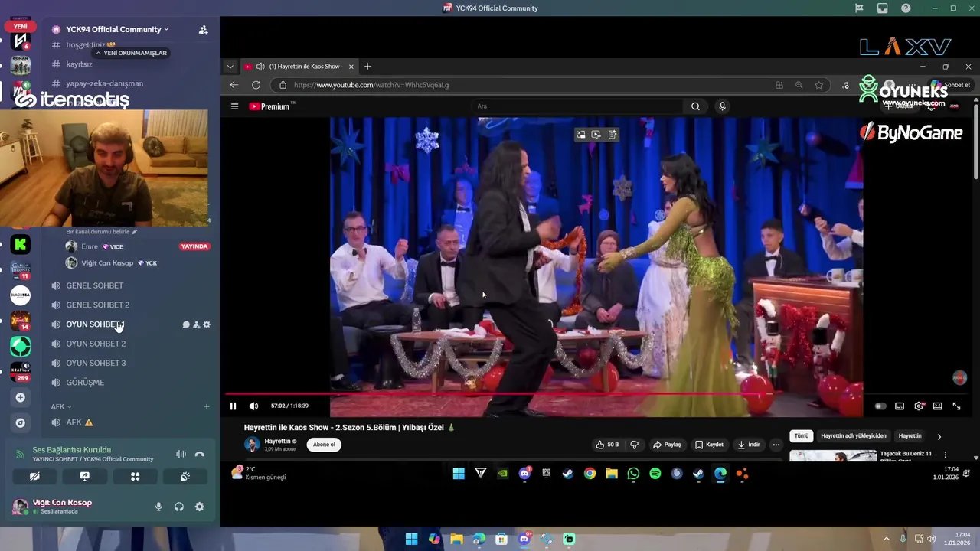Toggle Discord microphone mute
Screen dimensions: 980x551
point(158,507)
